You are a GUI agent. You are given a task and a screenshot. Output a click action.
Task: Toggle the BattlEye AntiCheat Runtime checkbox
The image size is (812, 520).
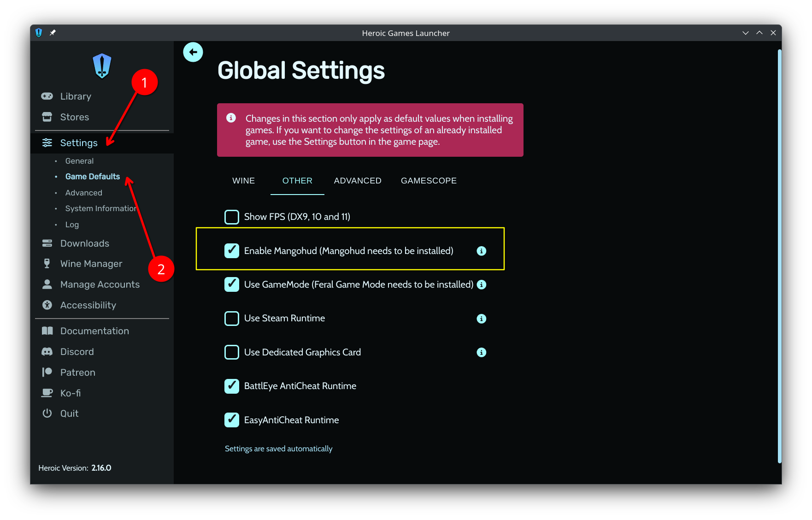pyautogui.click(x=232, y=386)
